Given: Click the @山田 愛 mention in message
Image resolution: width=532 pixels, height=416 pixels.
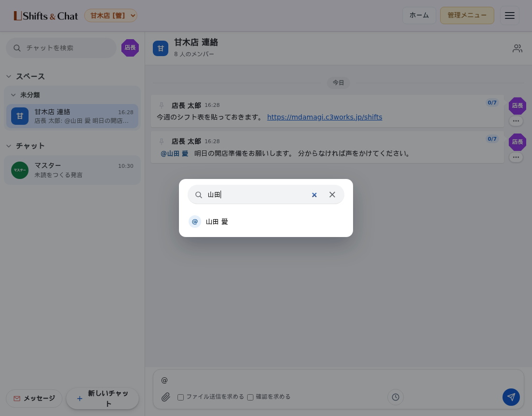Looking at the screenshot, I should coord(175,153).
